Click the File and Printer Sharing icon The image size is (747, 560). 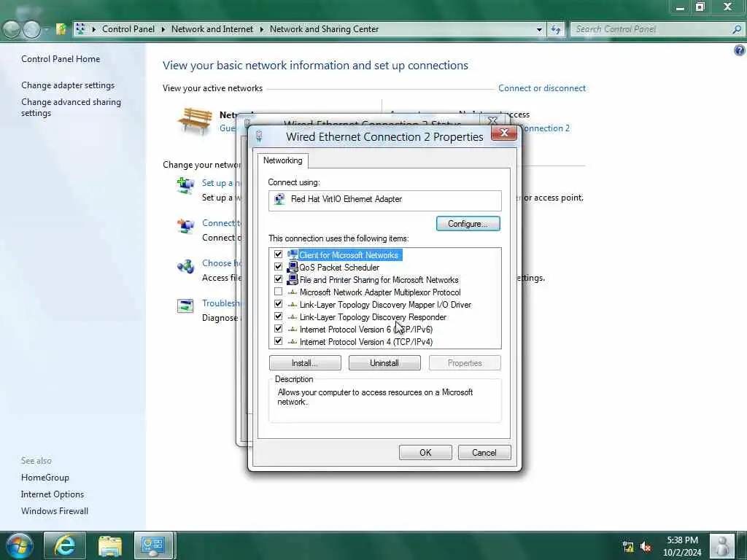point(293,279)
